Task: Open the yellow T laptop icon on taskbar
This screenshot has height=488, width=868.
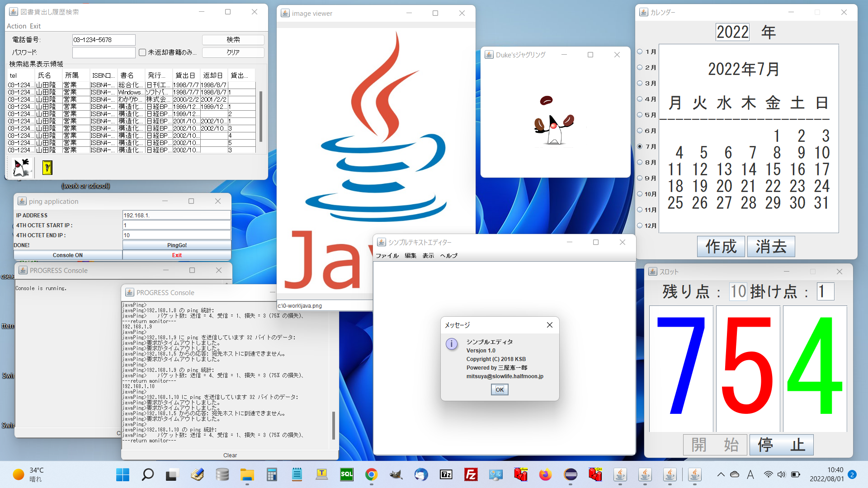Action: [321, 474]
